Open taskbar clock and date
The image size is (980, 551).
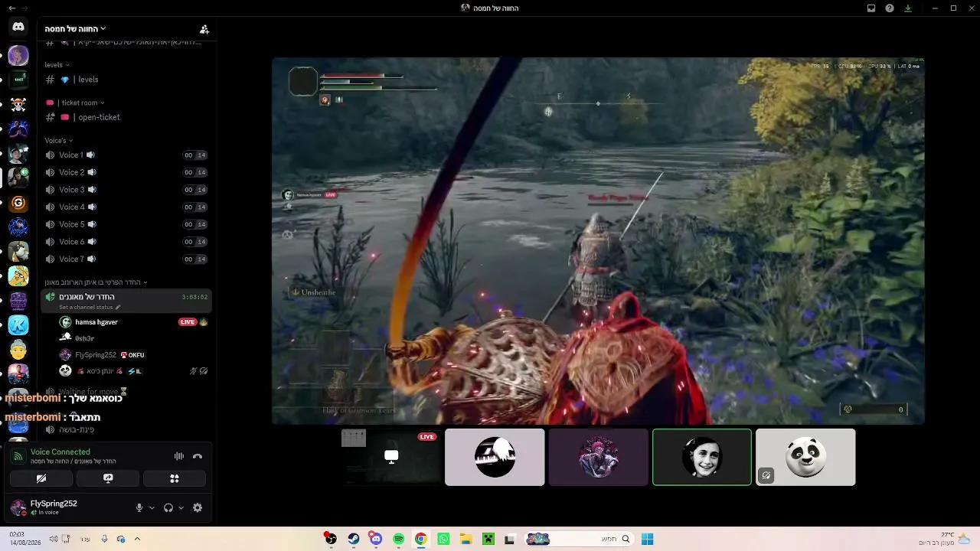click(x=24, y=539)
